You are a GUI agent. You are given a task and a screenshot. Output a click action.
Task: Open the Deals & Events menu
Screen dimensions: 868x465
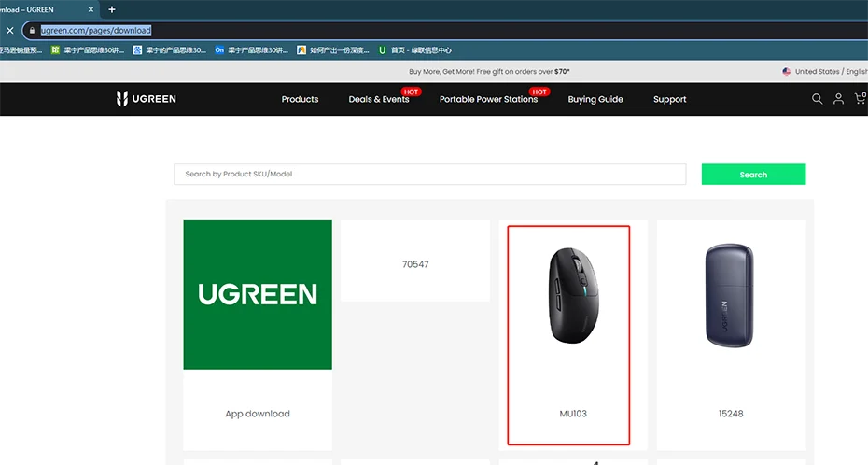tap(379, 99)
